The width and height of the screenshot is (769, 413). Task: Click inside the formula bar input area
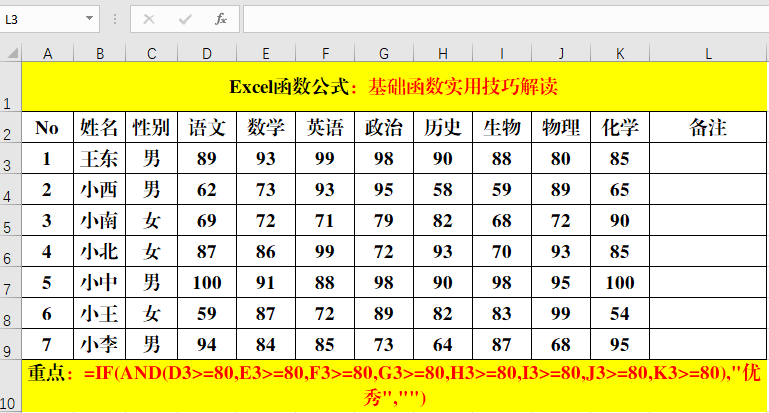[x=500, y=19]
